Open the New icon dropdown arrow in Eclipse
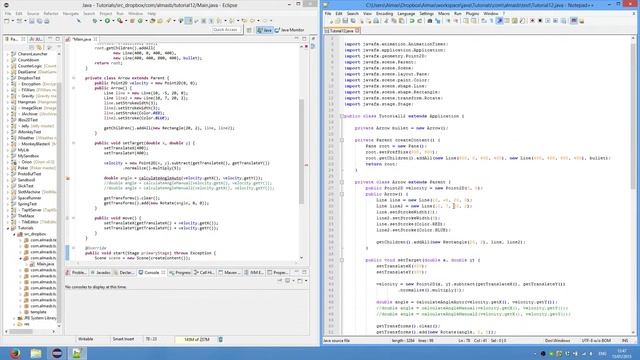The image size is (640, 360). tap(12, 21)
